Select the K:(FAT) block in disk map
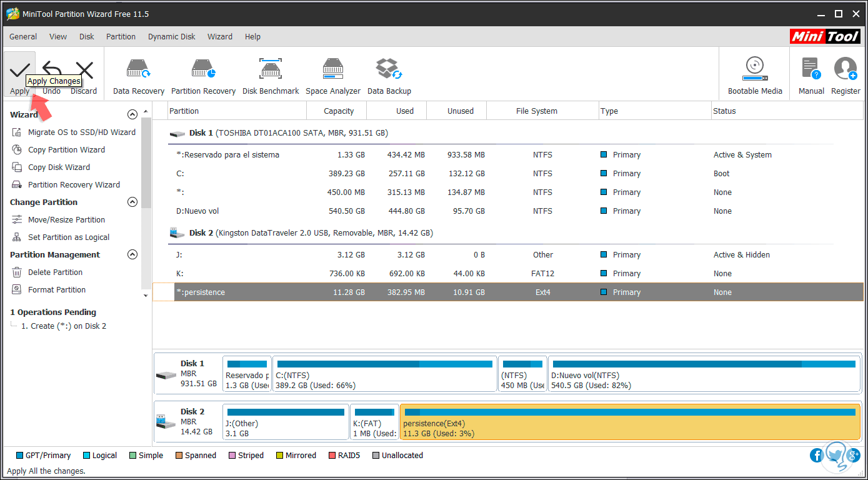The width and height of the screenshot is (868, 480). click(x=374, y=422)
